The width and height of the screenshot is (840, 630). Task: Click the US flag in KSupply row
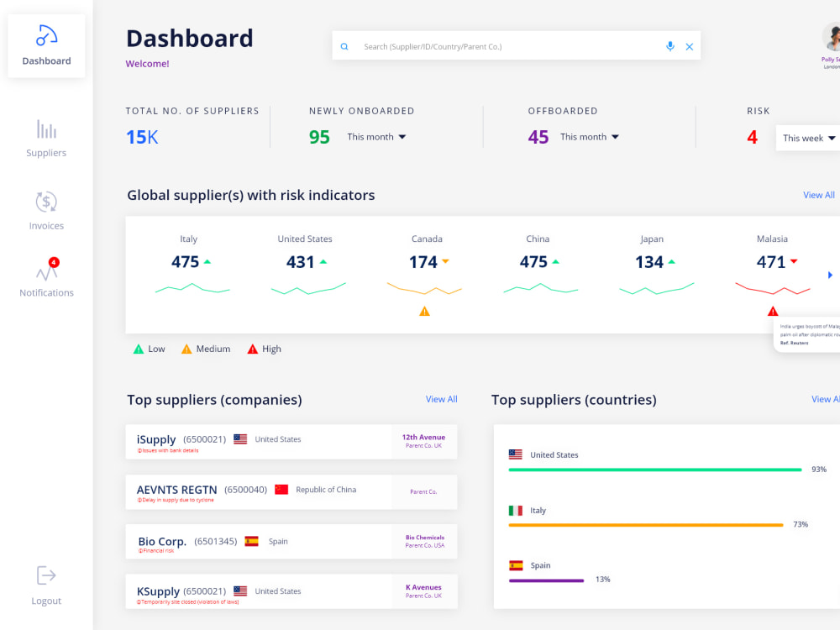point(240,591)
